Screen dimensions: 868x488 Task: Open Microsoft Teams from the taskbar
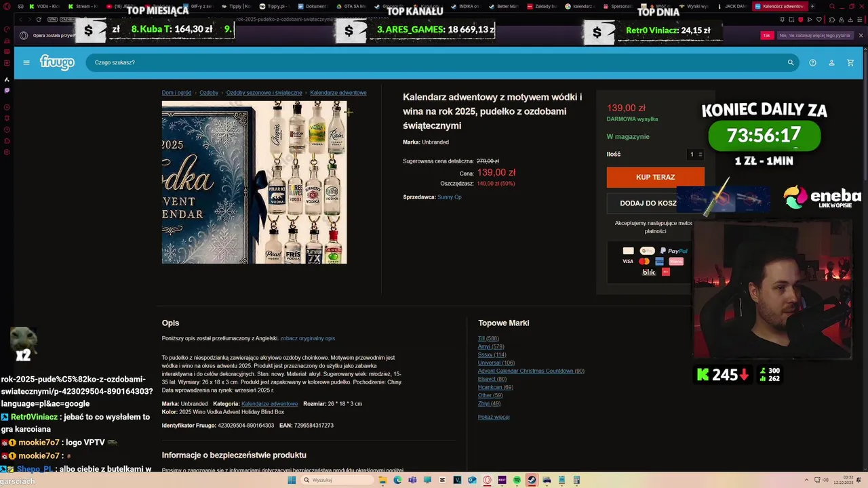412,481
